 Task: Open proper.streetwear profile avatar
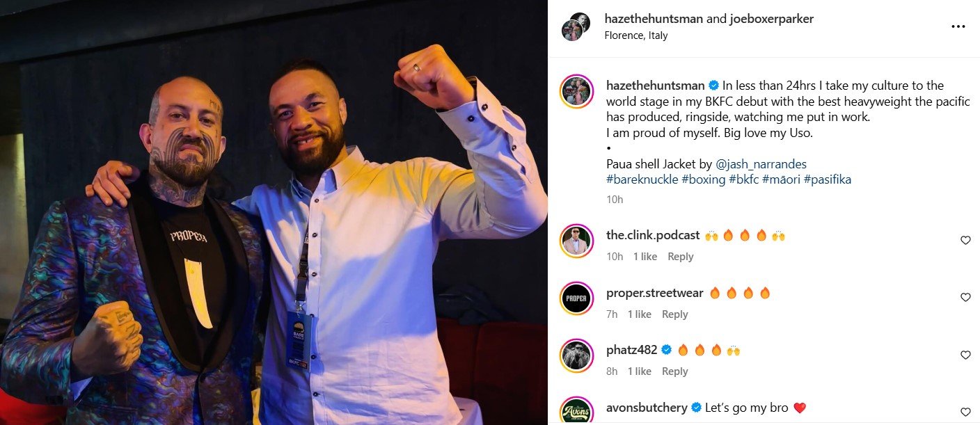[576, 298]
